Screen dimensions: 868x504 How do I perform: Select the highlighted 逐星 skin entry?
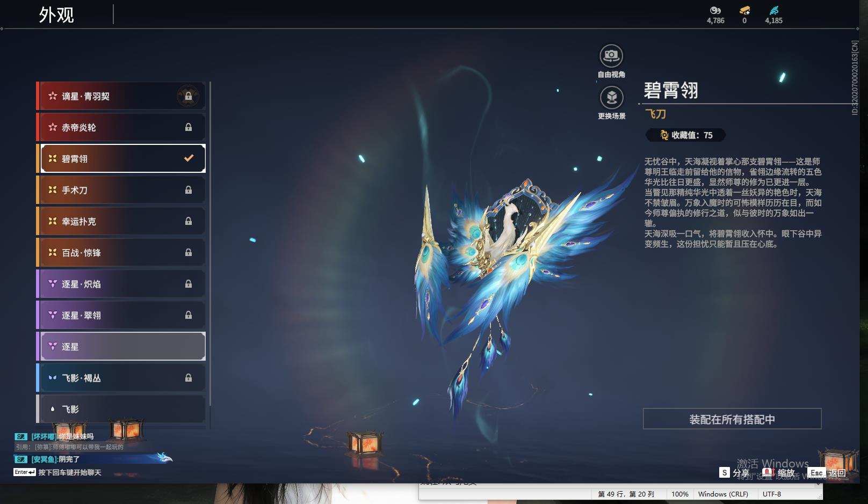pyautogui.click(x=121, y=346)
